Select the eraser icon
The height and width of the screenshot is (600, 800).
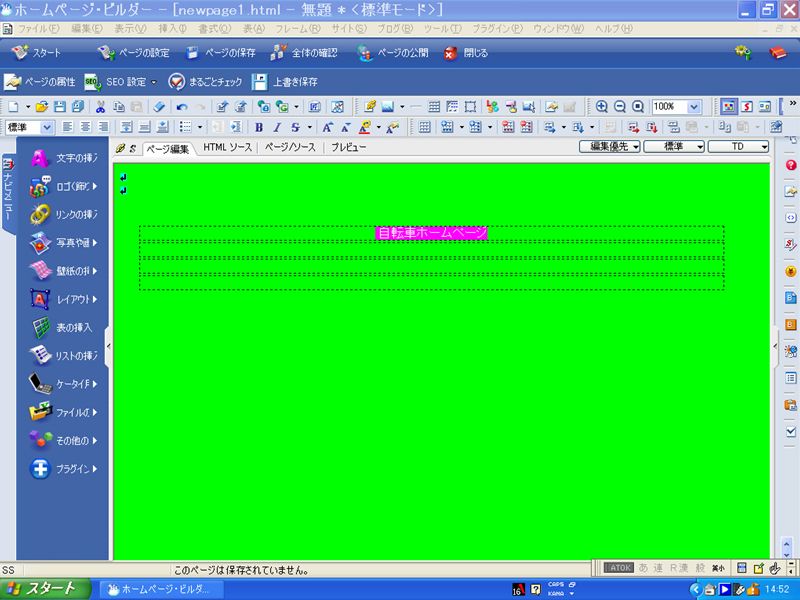[x=159, y=107]
